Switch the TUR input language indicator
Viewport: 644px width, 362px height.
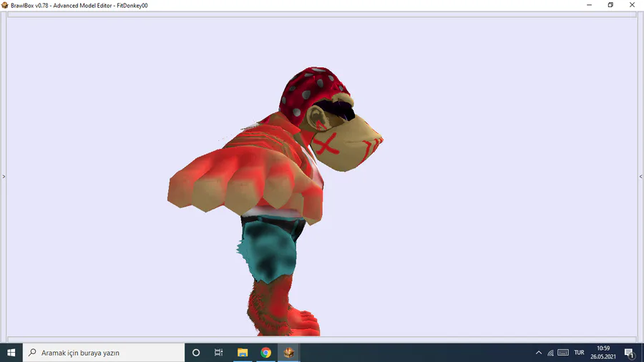pos(579,353)
